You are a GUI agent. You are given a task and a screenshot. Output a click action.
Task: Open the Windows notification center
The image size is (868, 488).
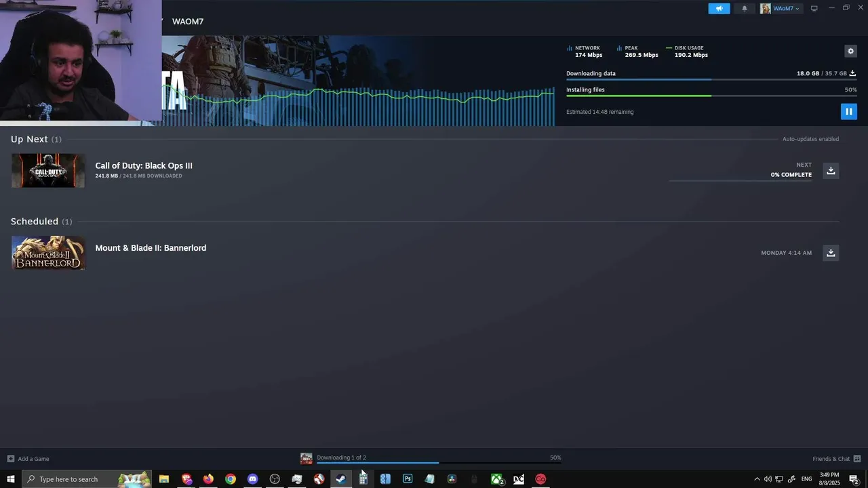(854, 479)
